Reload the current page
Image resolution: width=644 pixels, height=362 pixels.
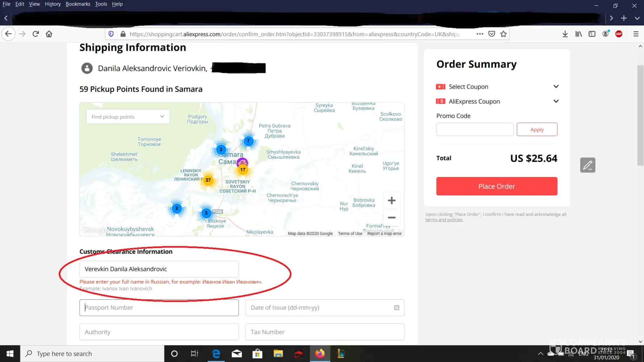35,34
